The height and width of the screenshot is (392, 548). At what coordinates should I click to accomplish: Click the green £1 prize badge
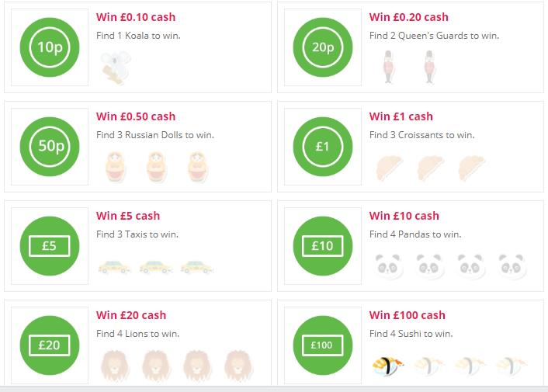click(x=323, y=147)
